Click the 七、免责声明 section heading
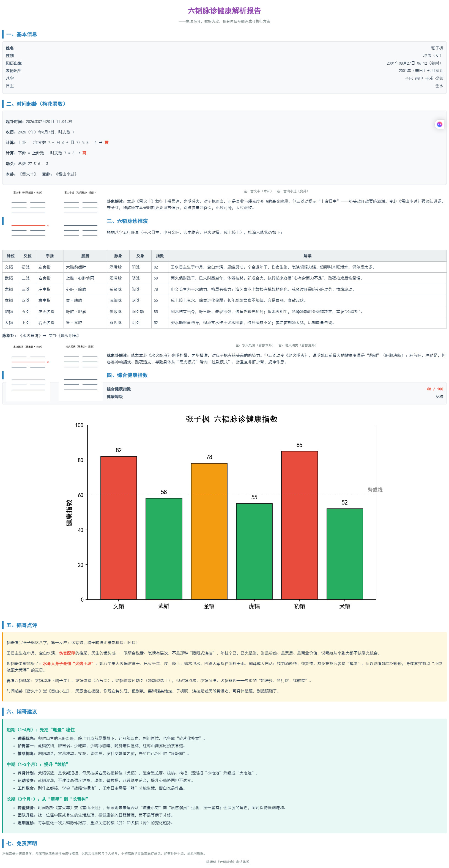The width and height of the screenshot is (449, 868). pyautogui.click(x=21, y=843)
